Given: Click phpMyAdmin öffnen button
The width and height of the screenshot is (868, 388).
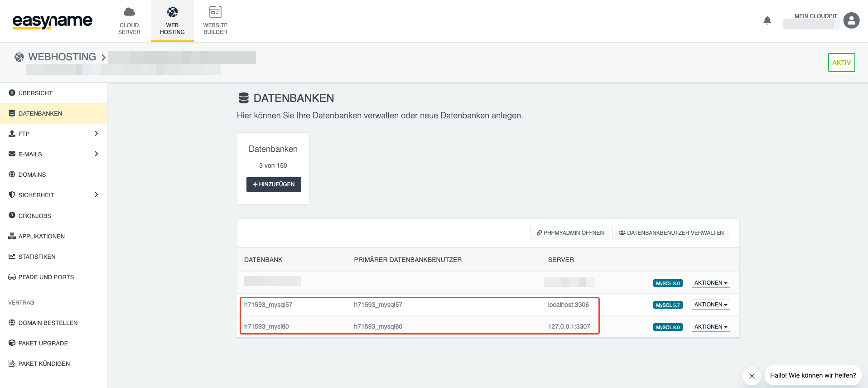Looking at the screenshot, I should (570, 233).
